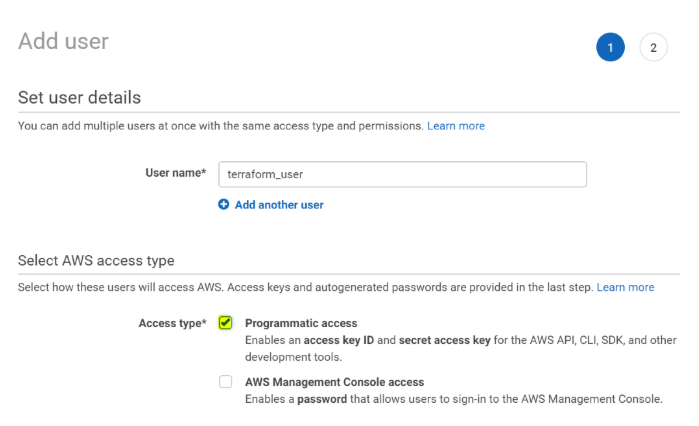The height and width of the screenshot is (426, 699).
Task: Click the Select AWS access type heading
Action: click(96, 260)
